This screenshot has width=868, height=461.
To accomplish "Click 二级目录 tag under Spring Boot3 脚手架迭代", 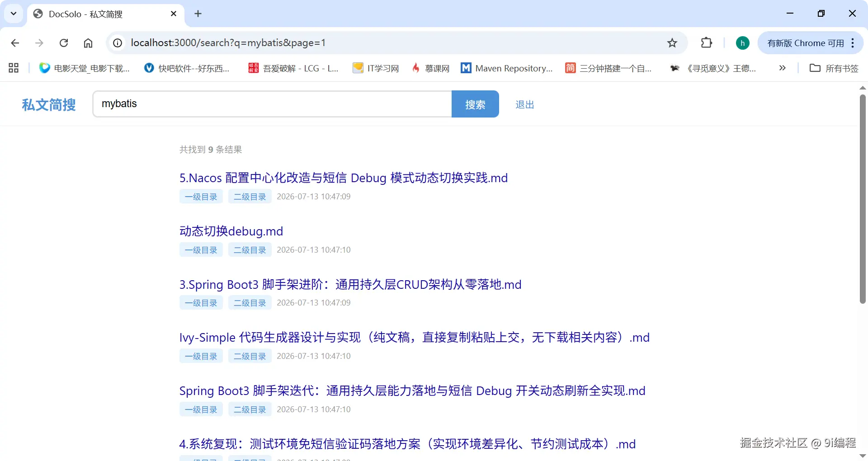I will click(x=250, y=409).
